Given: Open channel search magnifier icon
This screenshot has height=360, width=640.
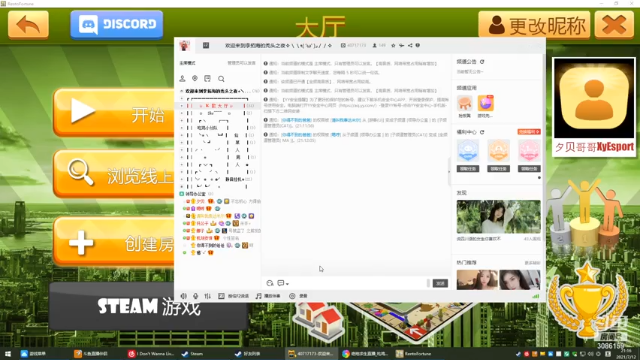Looking at the screenshot, I should [x=221, y=79].
